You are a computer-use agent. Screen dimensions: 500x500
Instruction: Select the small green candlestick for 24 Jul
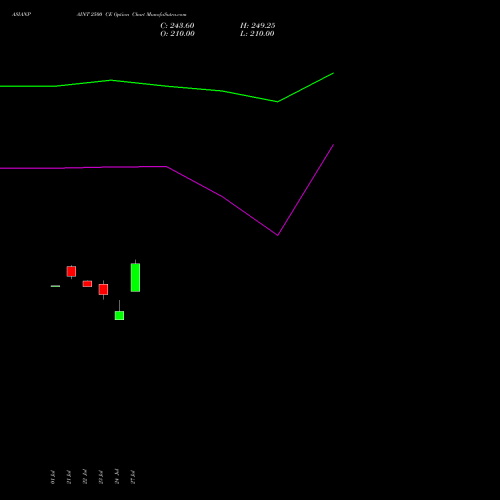(x=119, y=315)
